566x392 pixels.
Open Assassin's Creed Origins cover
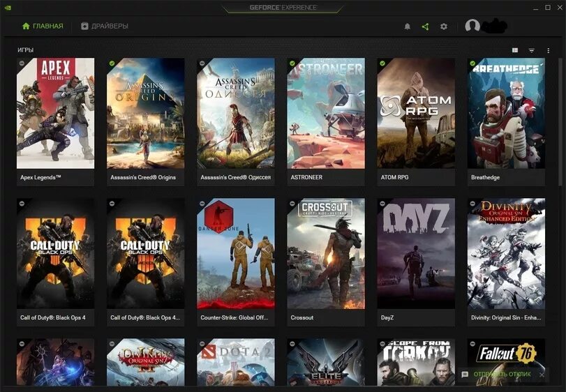[x=145, y=113]
